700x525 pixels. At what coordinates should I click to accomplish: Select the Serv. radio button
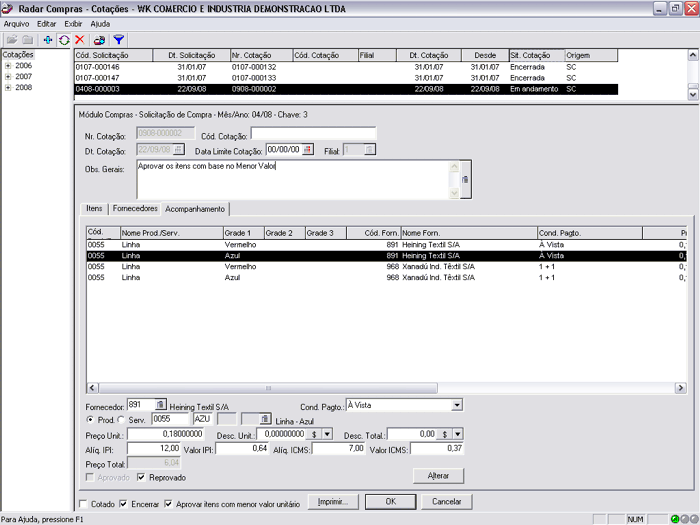[x=123, y=420]
